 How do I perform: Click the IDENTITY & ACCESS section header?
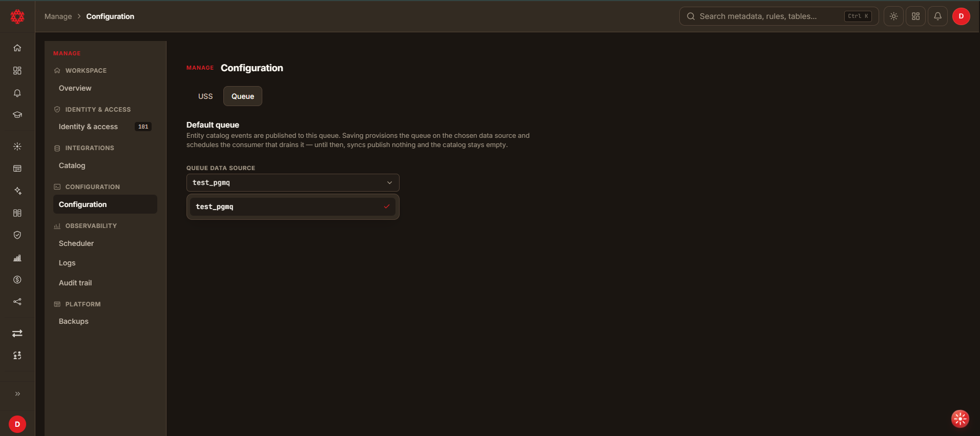coord(98,110)
